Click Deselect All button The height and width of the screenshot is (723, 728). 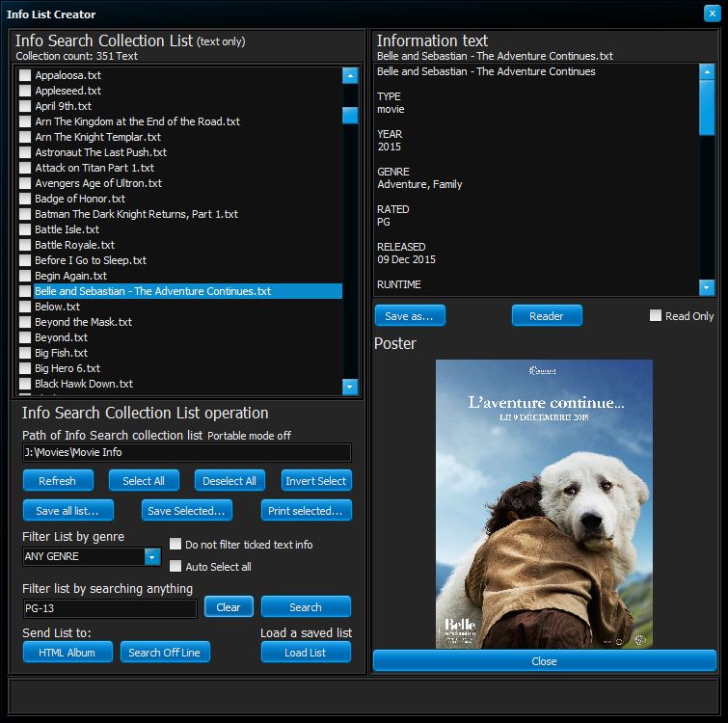click(x=229, y=480)
